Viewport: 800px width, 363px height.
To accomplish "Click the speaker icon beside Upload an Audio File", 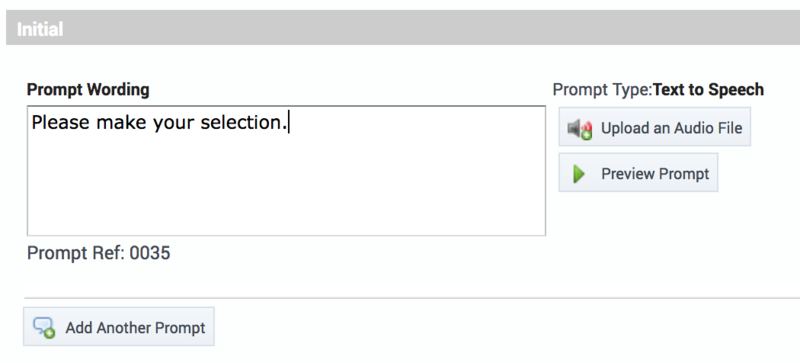I will point(580,129).
